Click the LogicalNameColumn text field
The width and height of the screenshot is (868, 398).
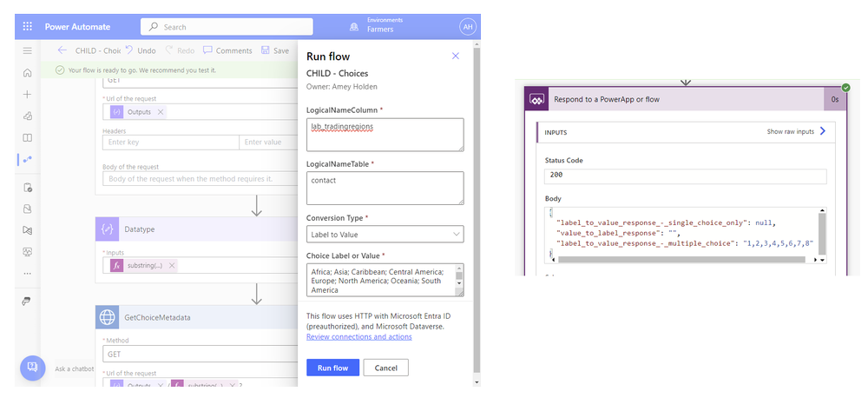point(385,135)
